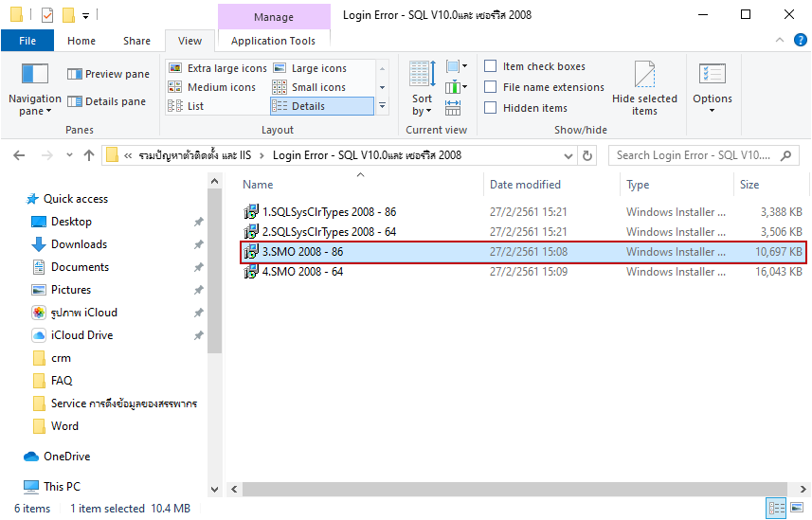Viewport: 812px width, 520px height.
Task: Open the Navigation pane menu
Action: tap(35, 89)
